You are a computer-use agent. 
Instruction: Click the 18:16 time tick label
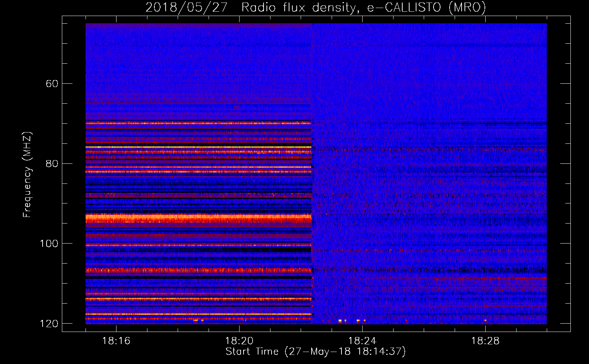116,341
